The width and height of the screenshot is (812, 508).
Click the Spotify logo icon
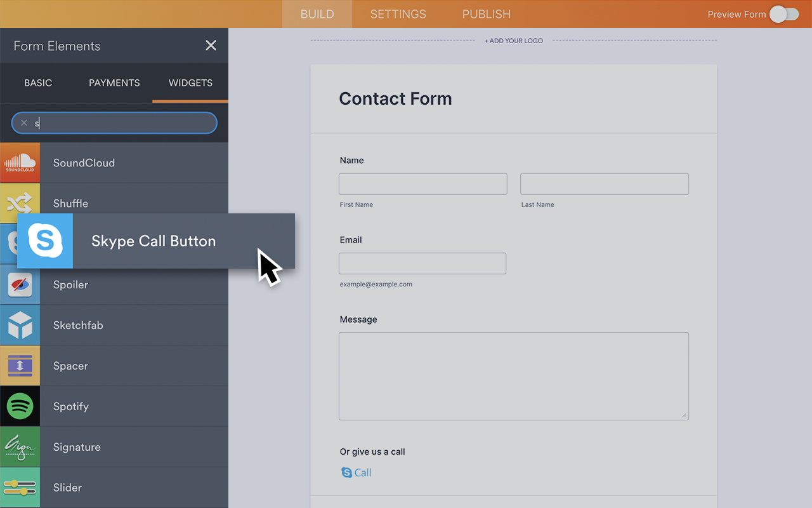(20, 406)
